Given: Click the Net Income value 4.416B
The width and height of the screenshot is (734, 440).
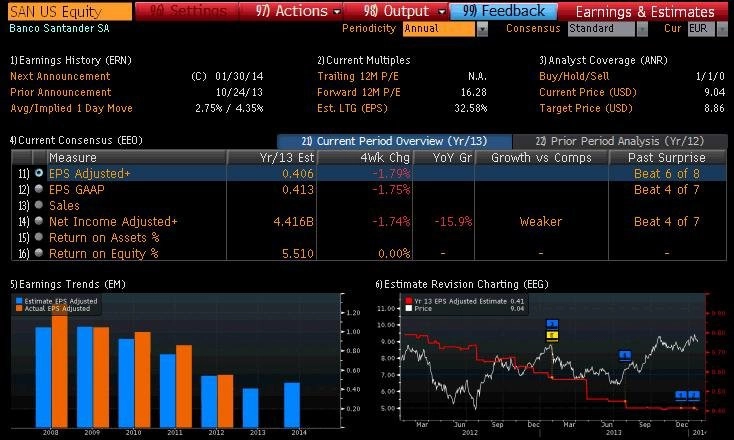Looking at the screenshot, I should (x=294, y=221).
